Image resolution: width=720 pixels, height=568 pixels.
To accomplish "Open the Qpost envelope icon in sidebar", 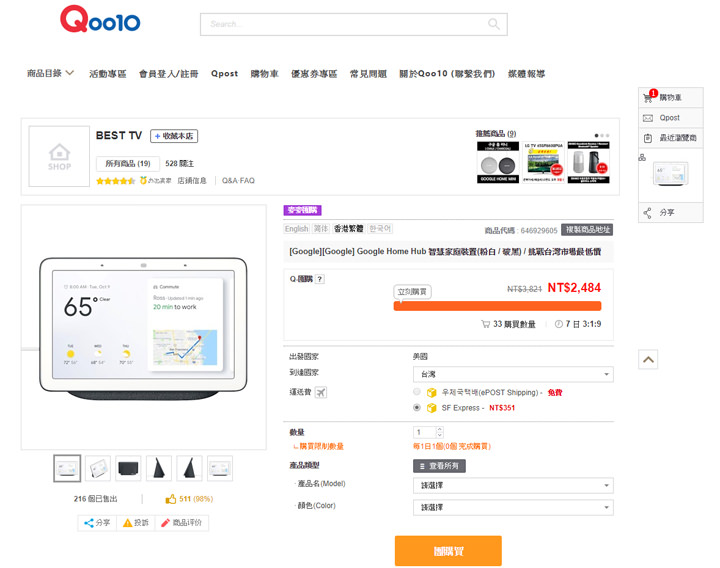I will pyautogui.click(x=648, y=118).
